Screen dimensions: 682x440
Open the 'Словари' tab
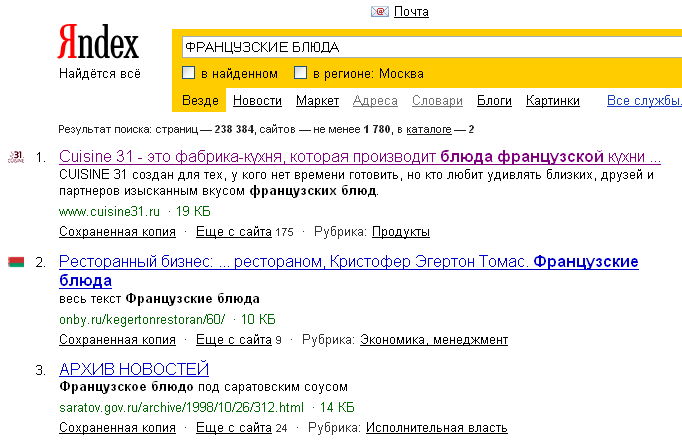click(437, 100)
